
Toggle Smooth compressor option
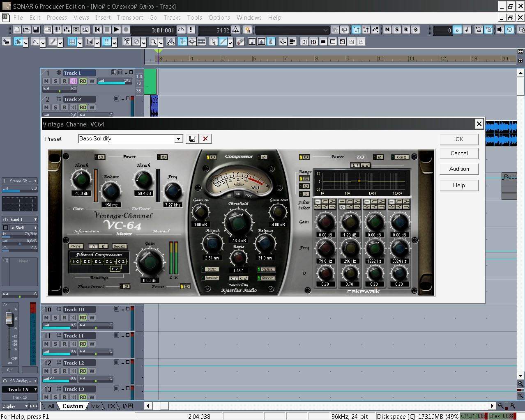tap(267, 278)
